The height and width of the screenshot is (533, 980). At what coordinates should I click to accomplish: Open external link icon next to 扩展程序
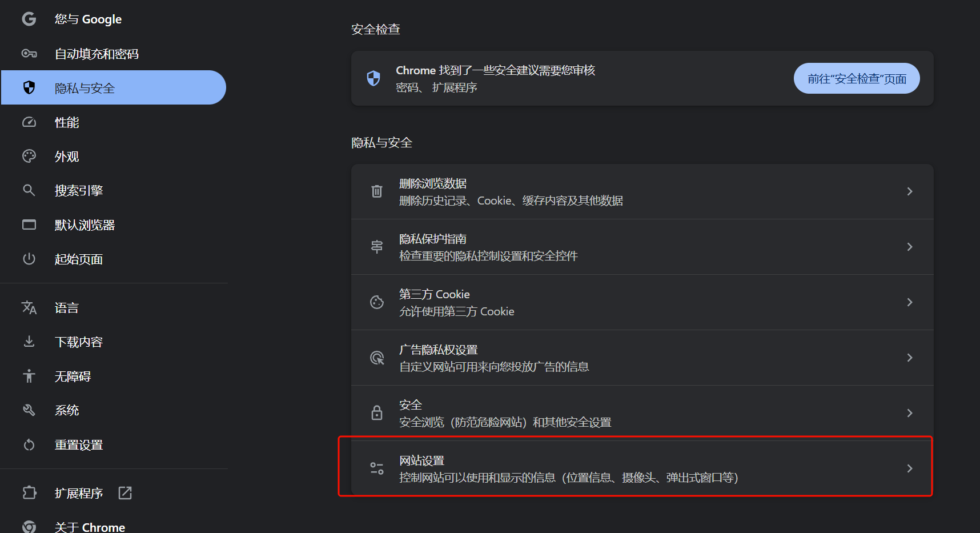point(125,493)
